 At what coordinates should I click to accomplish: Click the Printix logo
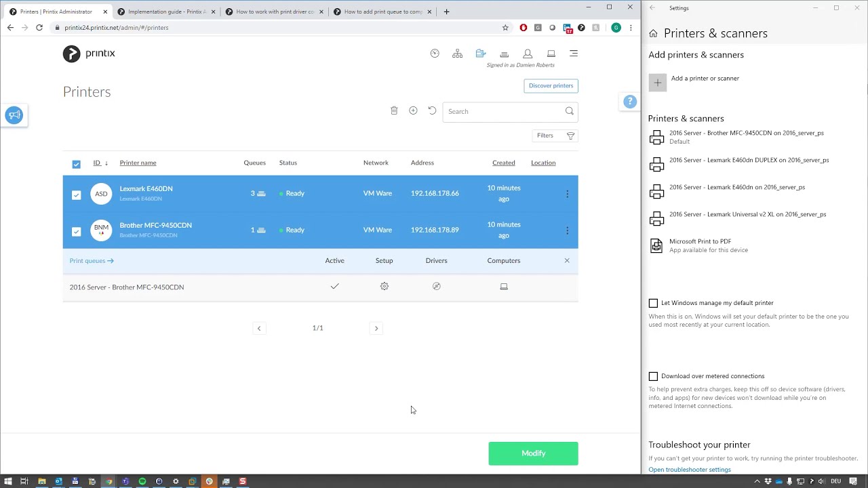(89, 54)
